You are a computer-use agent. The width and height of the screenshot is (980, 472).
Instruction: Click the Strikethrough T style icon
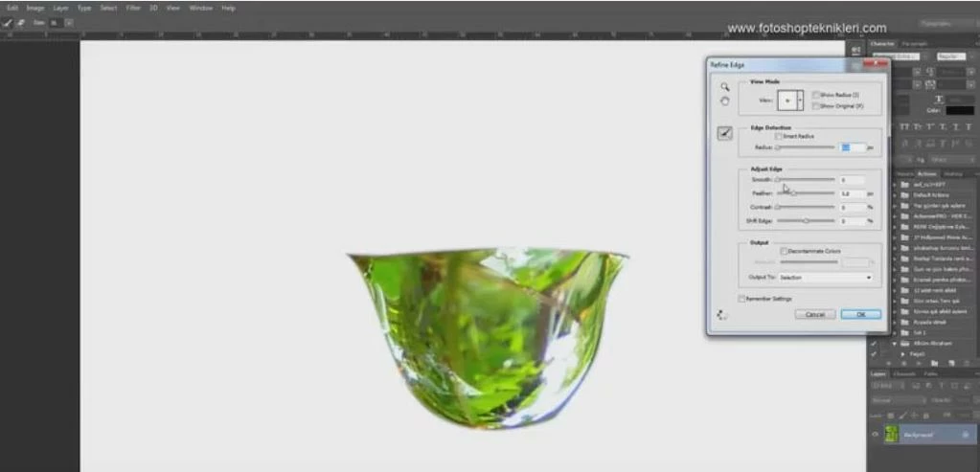click(969, 126)
